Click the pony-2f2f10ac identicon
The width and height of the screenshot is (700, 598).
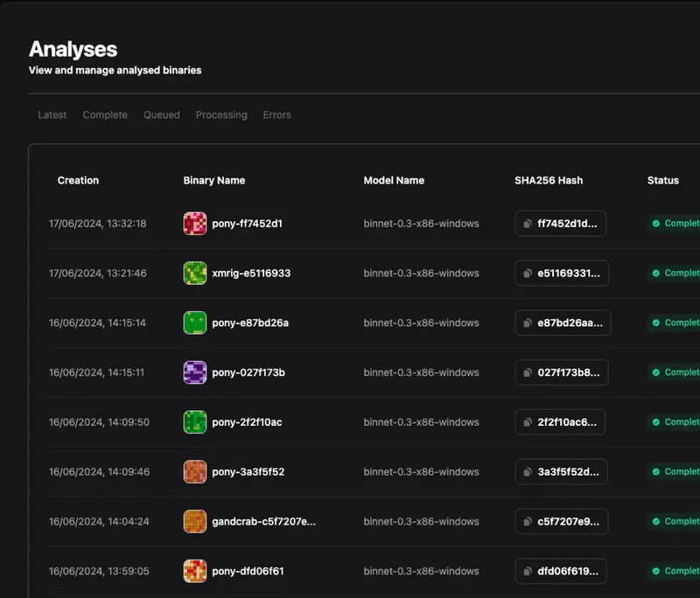pos(195,422)
